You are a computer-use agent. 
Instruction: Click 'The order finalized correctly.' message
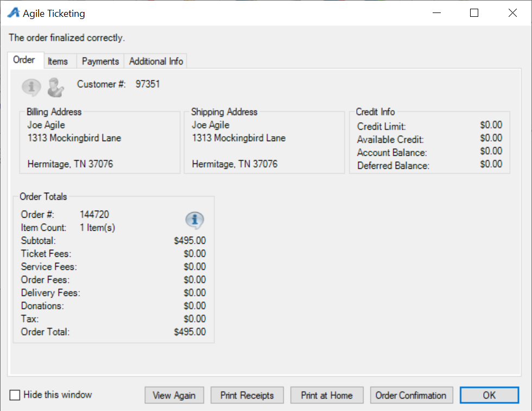67,37
